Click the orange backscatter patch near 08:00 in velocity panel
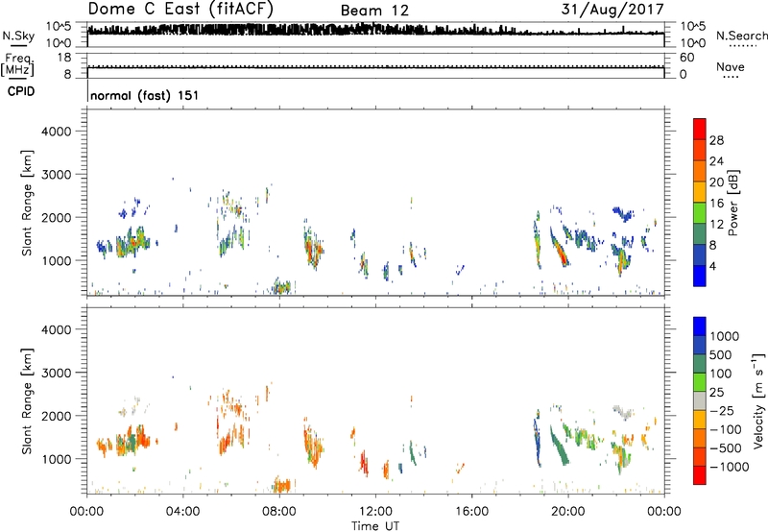Image resolution: width=768 pixels, height=532 pixels. click(x=282, y=485)
